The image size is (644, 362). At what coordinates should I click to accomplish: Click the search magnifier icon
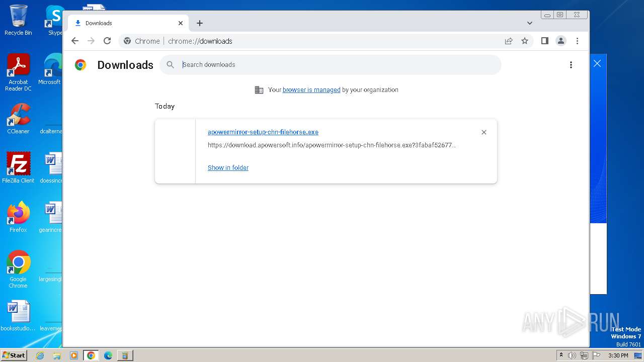pyautogui.click(x=171, y=65)
